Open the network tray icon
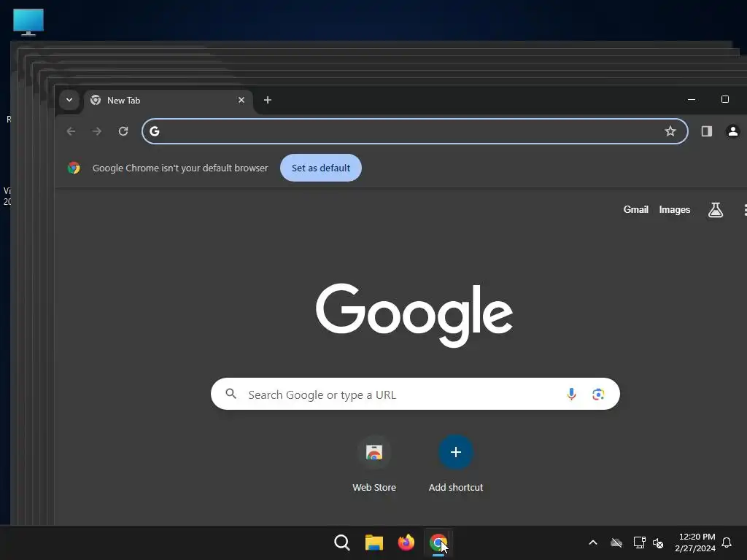This screenshot has width=747, height=560. tap(639, 542)
